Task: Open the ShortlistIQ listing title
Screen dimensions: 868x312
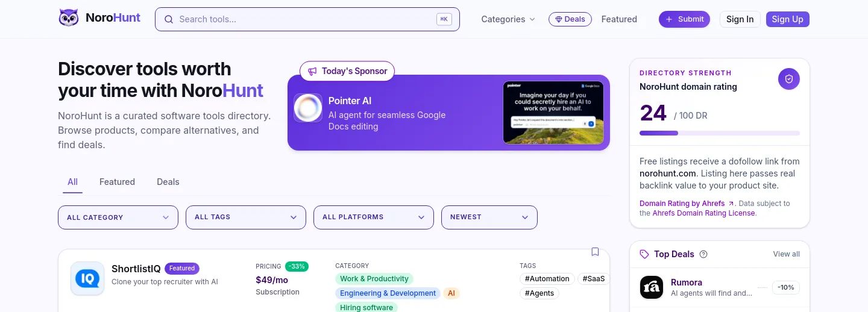Action: (136, 269)
